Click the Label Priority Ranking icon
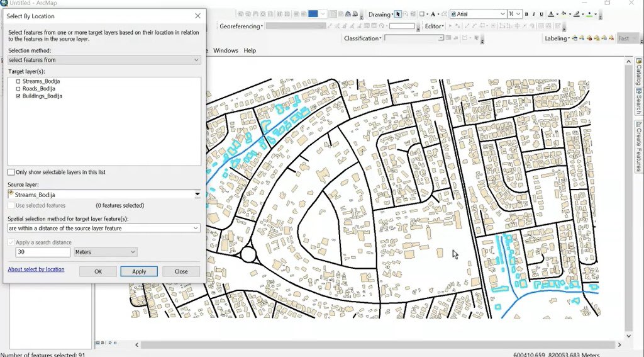This screenshot has width=644, height=357. pyautogui.click(x=582, y=38)
